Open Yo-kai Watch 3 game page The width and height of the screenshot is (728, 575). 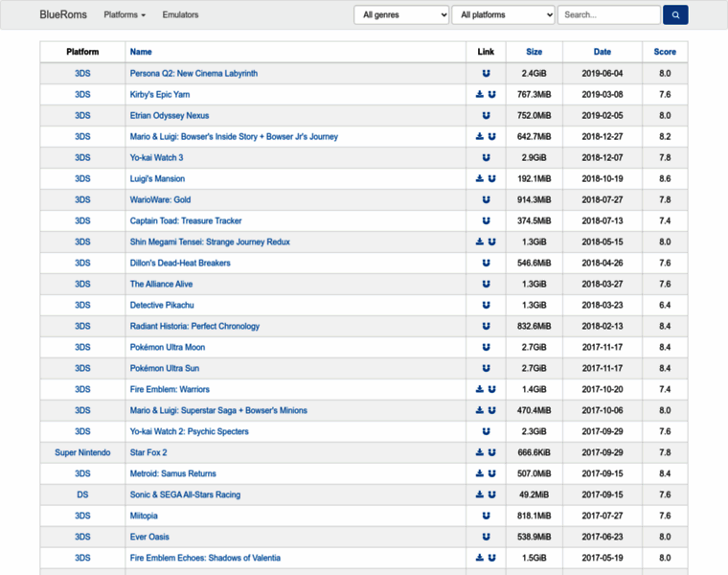(x=156, y=157)
